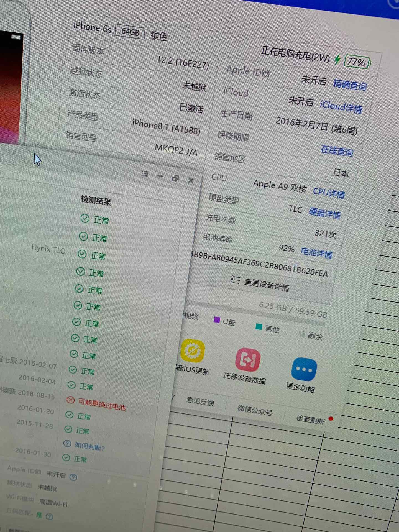Click the help icon next to 五码匹配 是
This screenshot has width=399, height=532.
click(x=49, y=516)
